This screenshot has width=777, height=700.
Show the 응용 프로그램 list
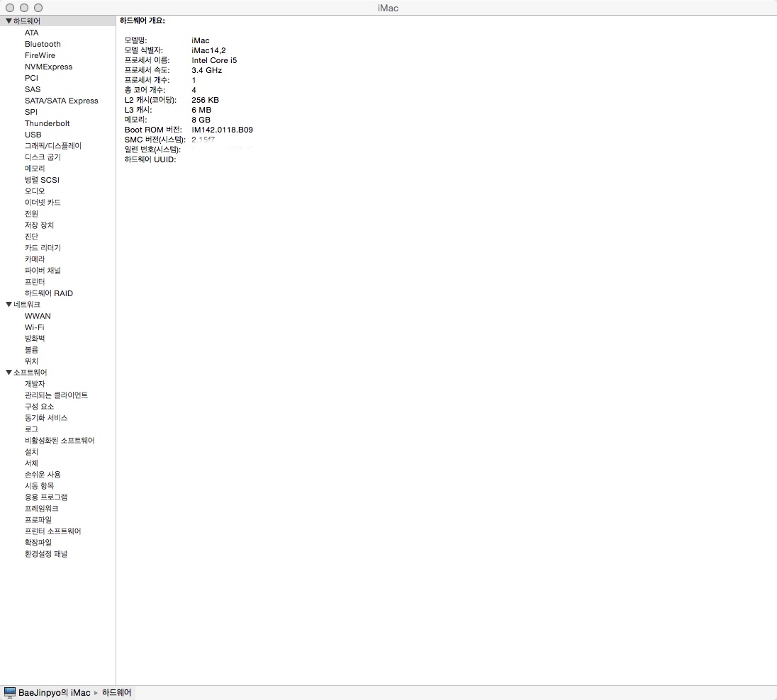pos(46,497)
